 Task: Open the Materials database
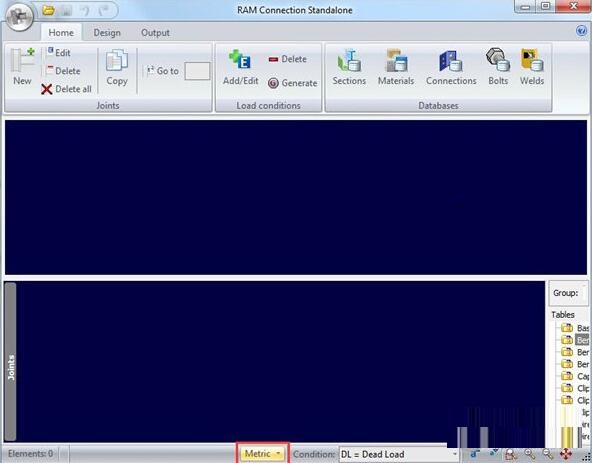click(396, 68)
